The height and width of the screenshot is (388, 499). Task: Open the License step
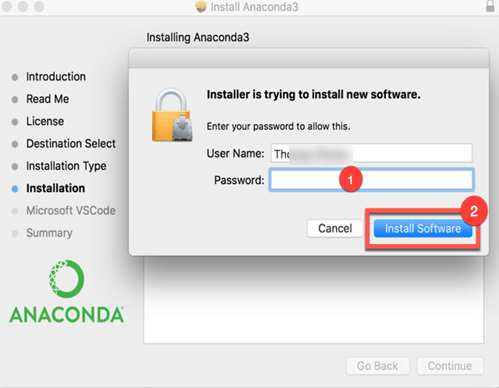pos(45,121)
